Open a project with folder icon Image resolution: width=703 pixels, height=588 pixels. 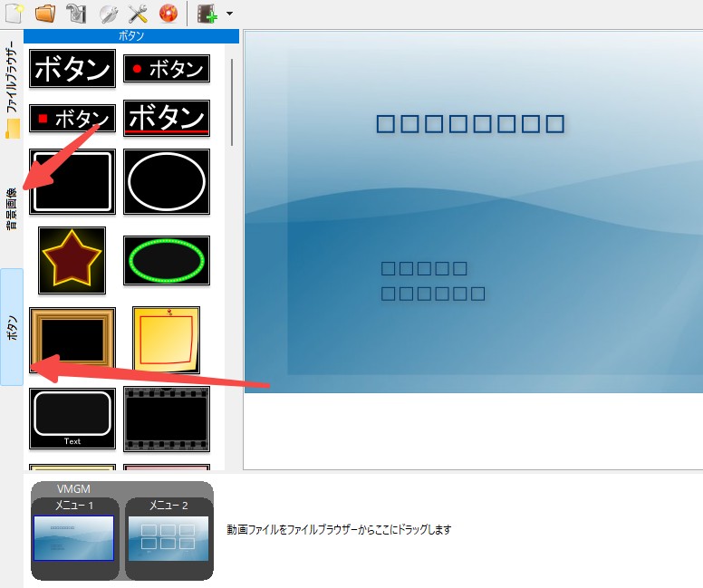pyautogui.click(x=45, y=13)
